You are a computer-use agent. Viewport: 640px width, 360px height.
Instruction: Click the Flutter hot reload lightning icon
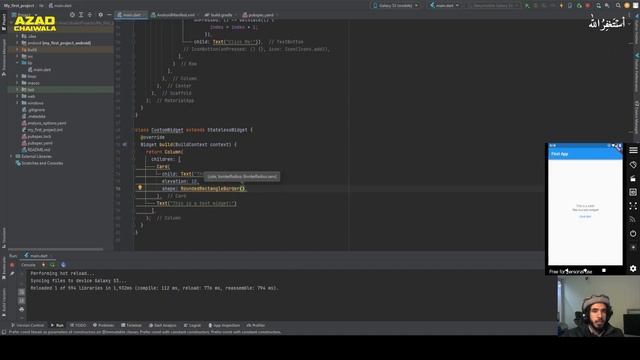click(561, 5)
